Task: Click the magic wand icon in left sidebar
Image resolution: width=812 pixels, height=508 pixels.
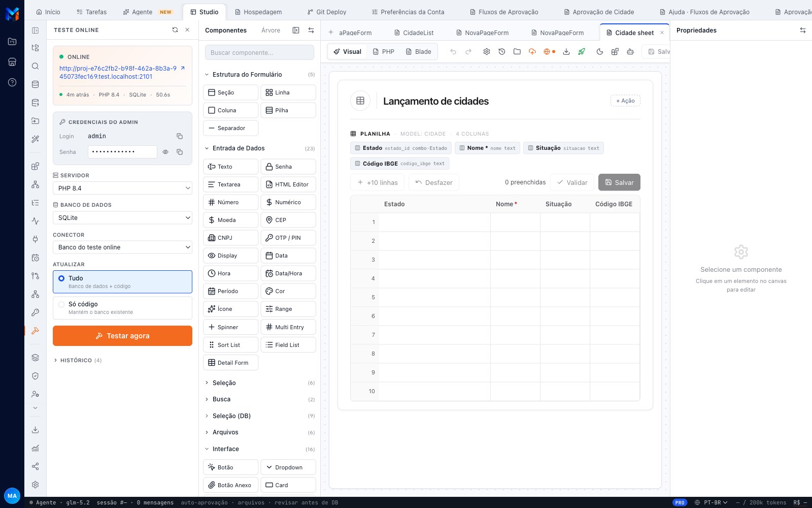Action: [35, 139]
